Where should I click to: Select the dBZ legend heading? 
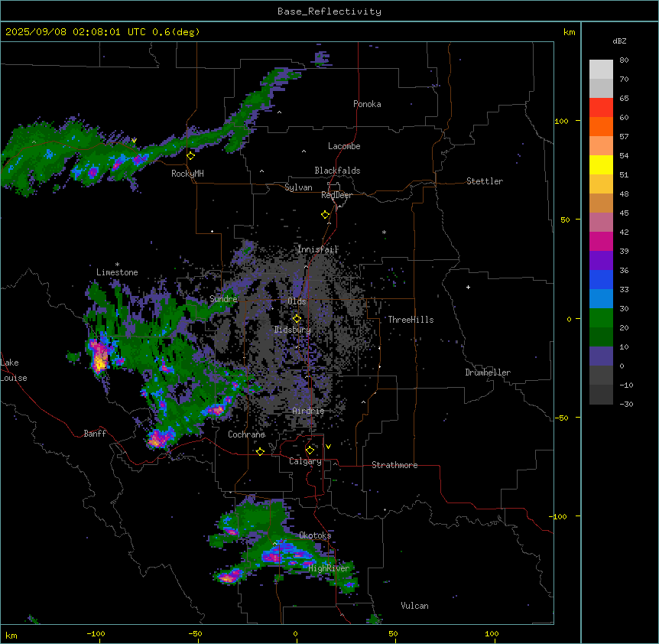pos(619,41)
